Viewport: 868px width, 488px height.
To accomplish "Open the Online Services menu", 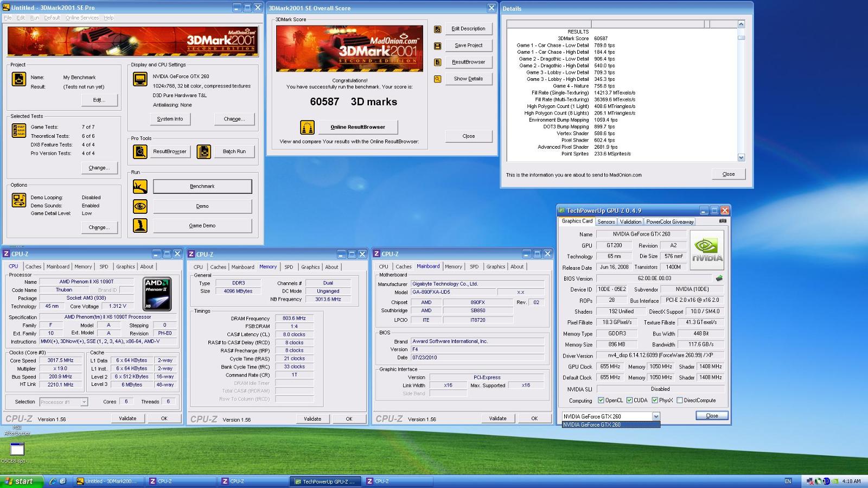I will point(82,18).
